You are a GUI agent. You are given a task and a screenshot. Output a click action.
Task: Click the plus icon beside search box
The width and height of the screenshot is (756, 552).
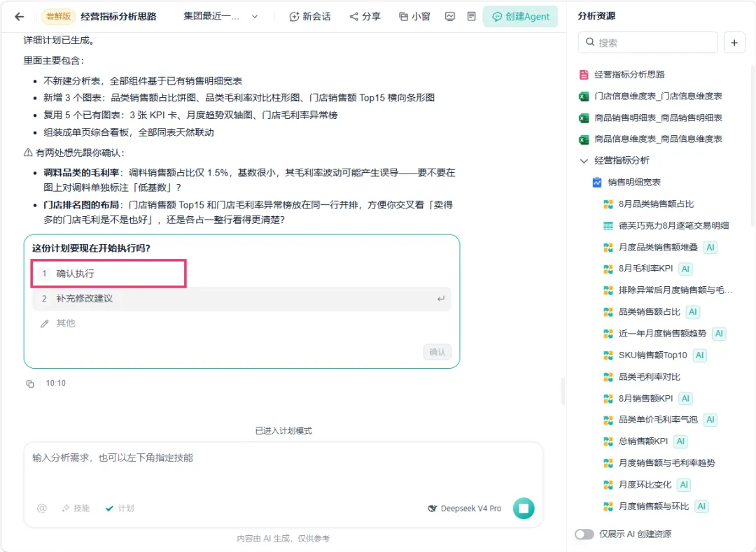point(734,43)
